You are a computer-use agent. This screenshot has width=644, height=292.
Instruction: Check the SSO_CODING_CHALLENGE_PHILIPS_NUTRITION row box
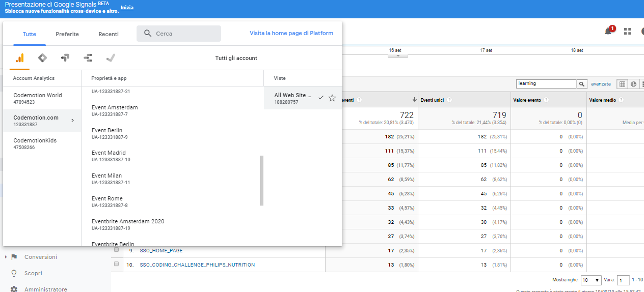(x=117, y=265)
